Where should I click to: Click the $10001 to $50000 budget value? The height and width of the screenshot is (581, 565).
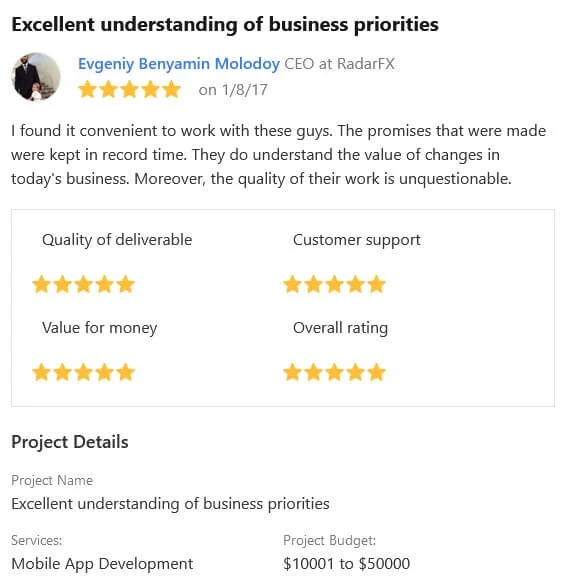pos(346,564)
